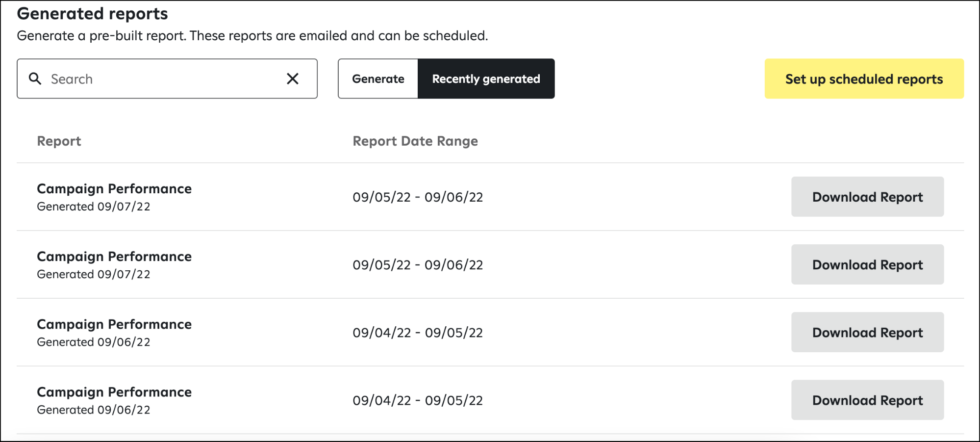Download the first report generated 09/06/22
Viewport: 980px width, 442px height.
point(867,332)
